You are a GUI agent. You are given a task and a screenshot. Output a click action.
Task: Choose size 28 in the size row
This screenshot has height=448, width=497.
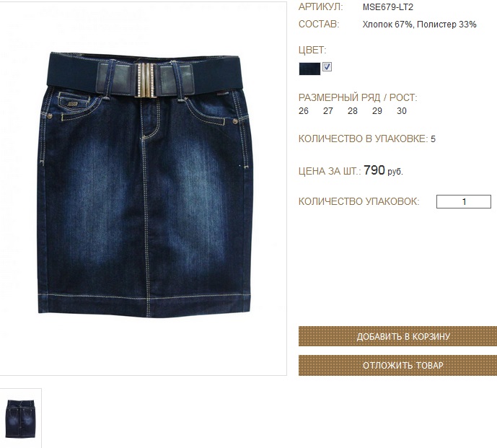pos(352,111)
